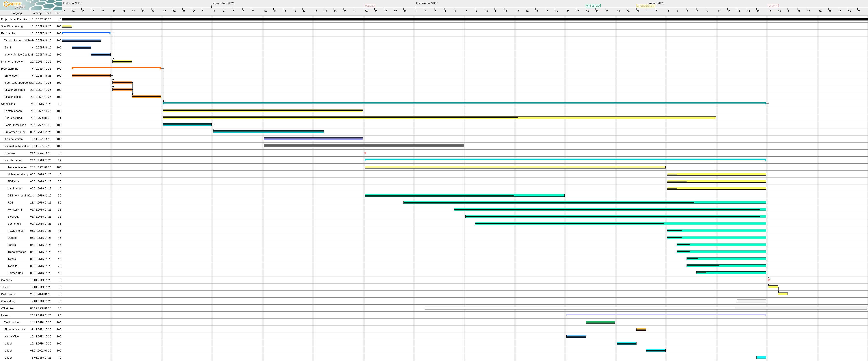Click the Ende column header
This screenshot has height=361, width=868.
coord(48,13)
